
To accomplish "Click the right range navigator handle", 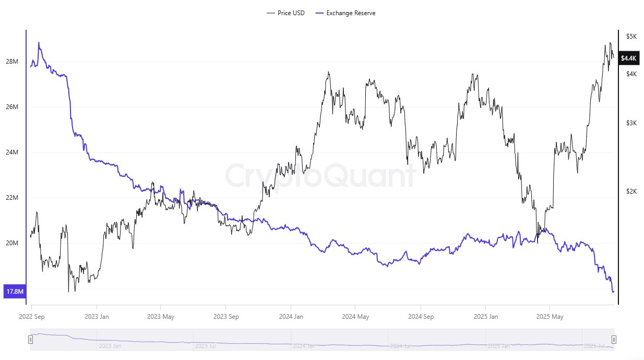I will (x=614, y=340).
